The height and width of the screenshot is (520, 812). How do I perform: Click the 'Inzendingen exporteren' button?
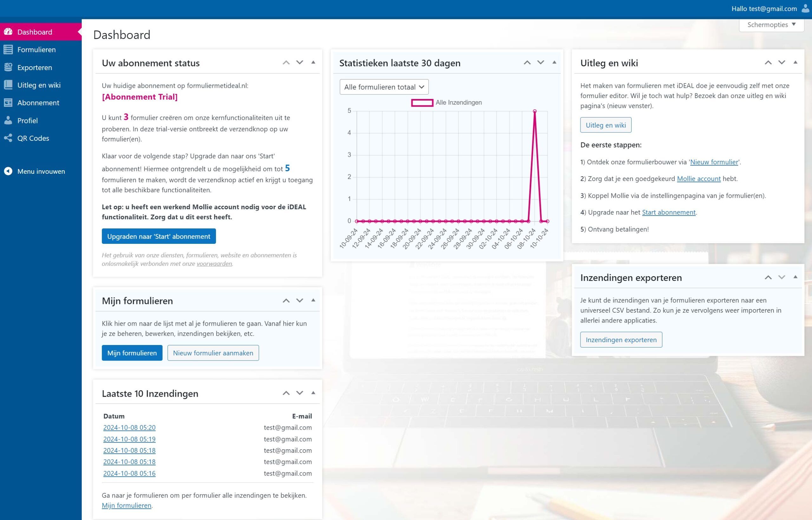point(621,339)
